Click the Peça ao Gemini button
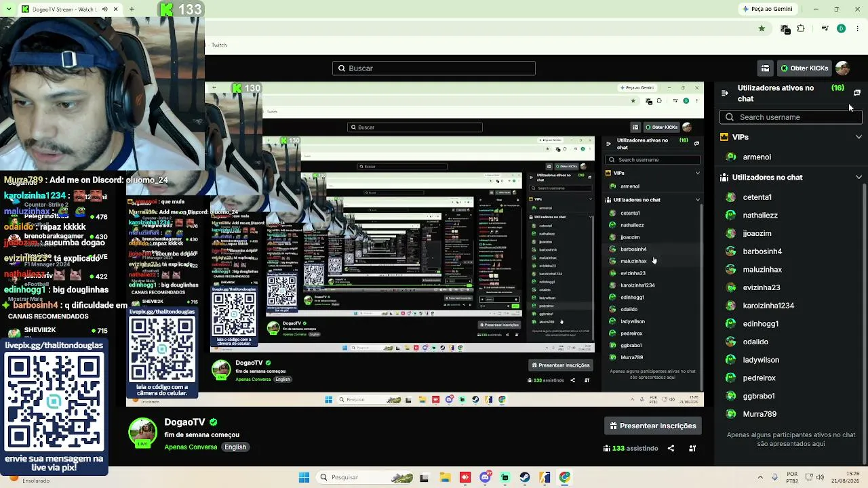This screenshot has height=488, width=868. (768, 9)
